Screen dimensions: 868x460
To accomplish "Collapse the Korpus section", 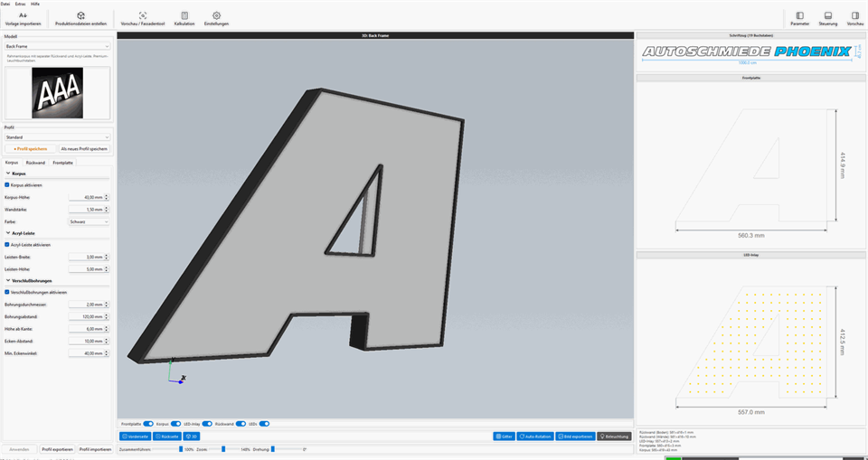I will click(x=7, y=174).
